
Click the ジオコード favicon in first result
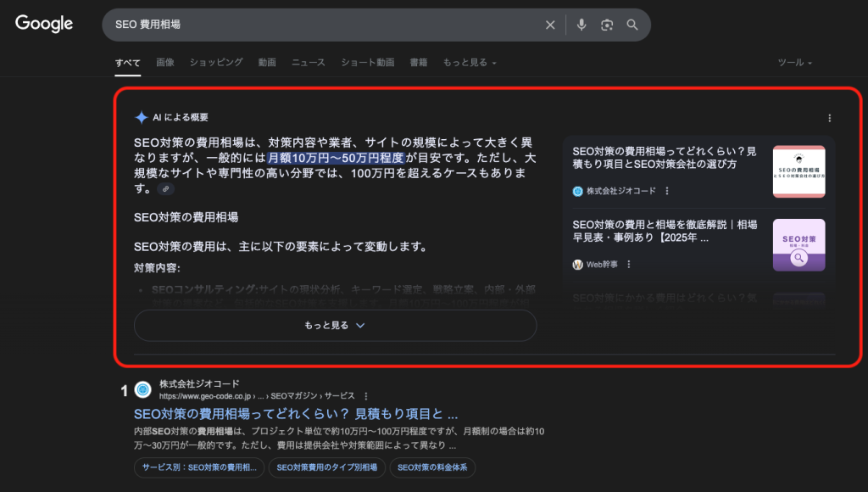pyautogui.click(x=142, y=389)
